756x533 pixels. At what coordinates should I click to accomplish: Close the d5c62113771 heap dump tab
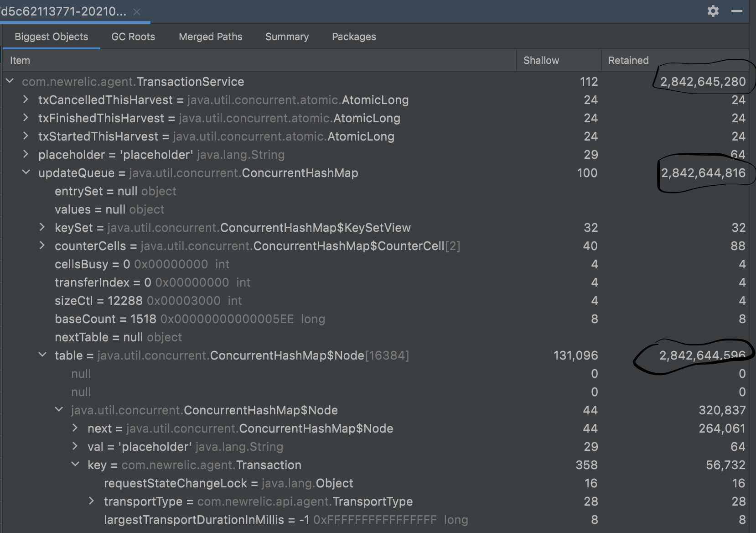tap(137, 12)
